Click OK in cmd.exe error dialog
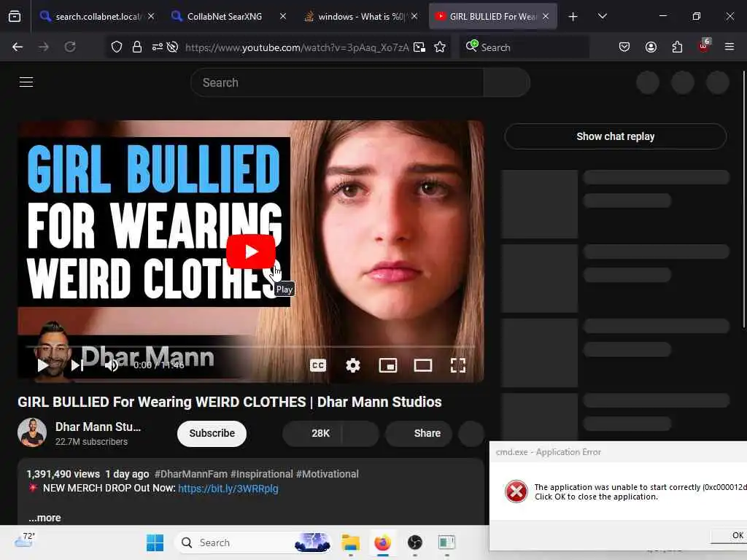 point(729,535)
